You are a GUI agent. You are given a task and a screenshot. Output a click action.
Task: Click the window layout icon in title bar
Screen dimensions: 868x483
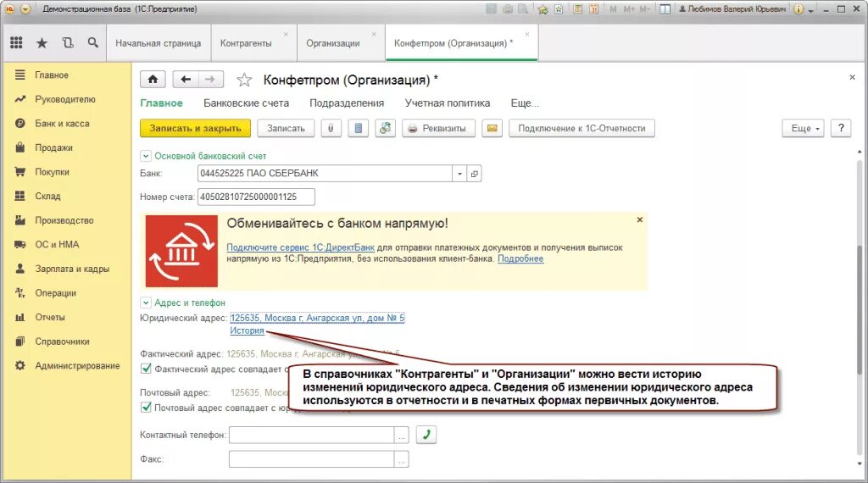(665, 8)
